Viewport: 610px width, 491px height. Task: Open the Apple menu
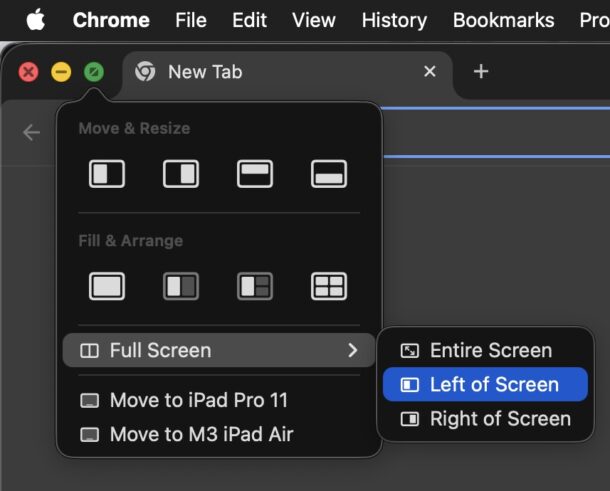pyautogui.click(x=35, y=20)
